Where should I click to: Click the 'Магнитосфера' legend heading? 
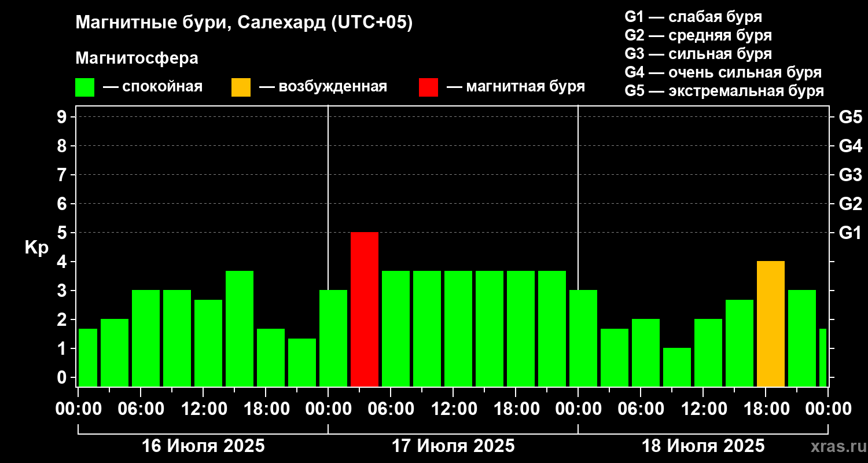[x=137, y=58]
